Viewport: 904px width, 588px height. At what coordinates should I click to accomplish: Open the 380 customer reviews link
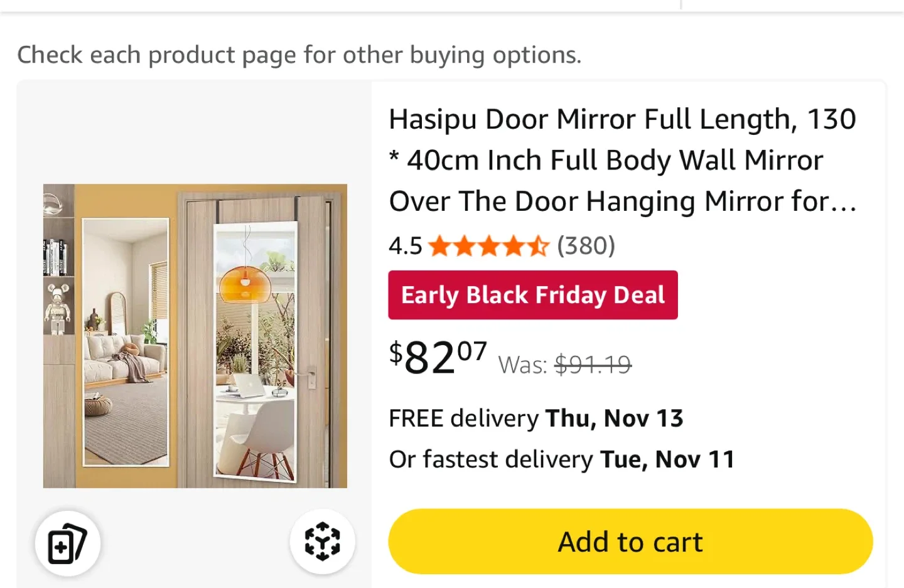tap(586, 246)
